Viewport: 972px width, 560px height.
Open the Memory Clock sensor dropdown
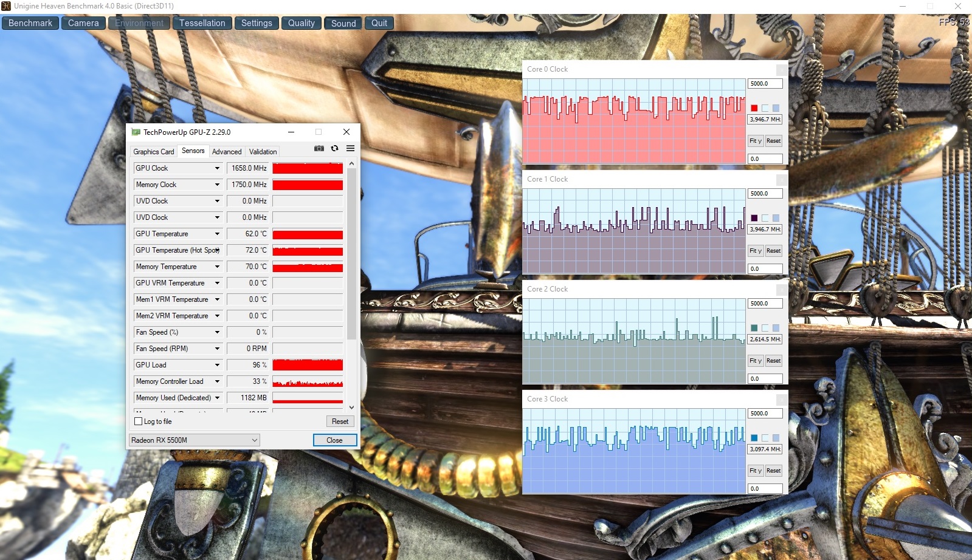point(217,185)
